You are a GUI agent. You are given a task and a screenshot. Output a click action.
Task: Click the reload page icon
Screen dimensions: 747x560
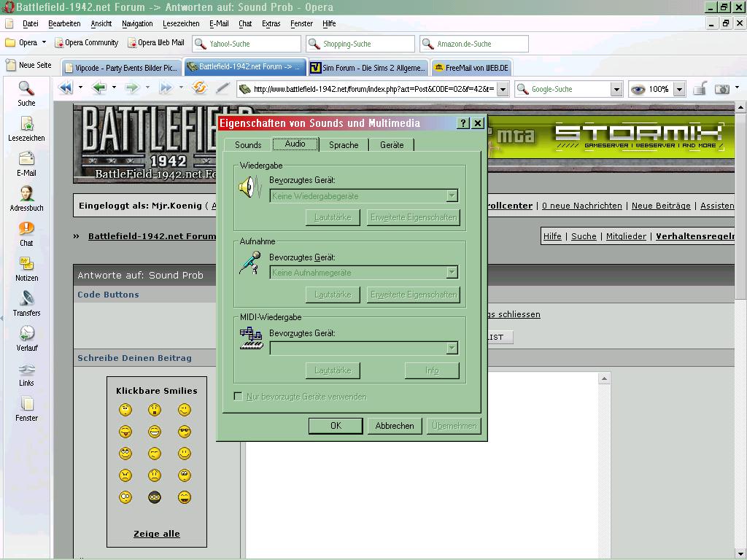pos(199,88)
